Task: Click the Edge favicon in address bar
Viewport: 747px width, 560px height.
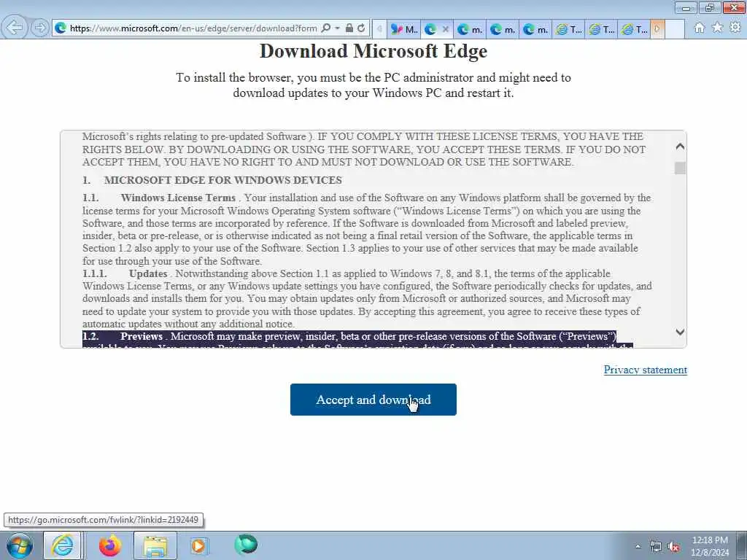Action: [x=61, y=28]
